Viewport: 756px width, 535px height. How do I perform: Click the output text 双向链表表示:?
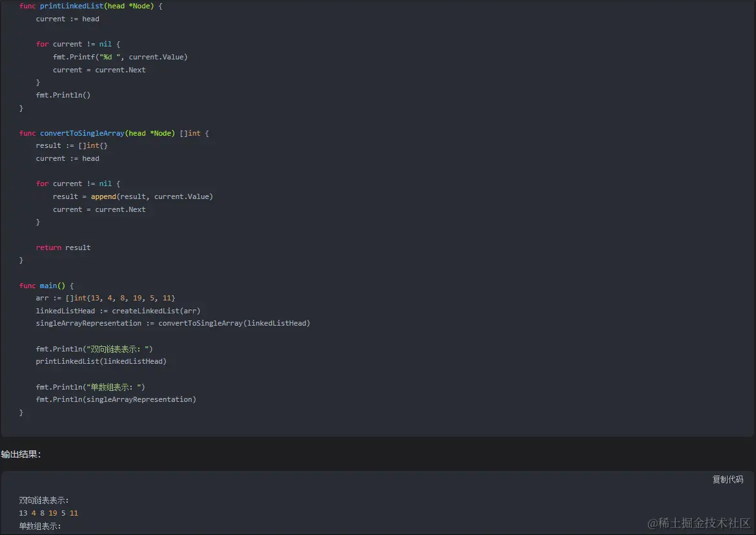click(44, 500)
